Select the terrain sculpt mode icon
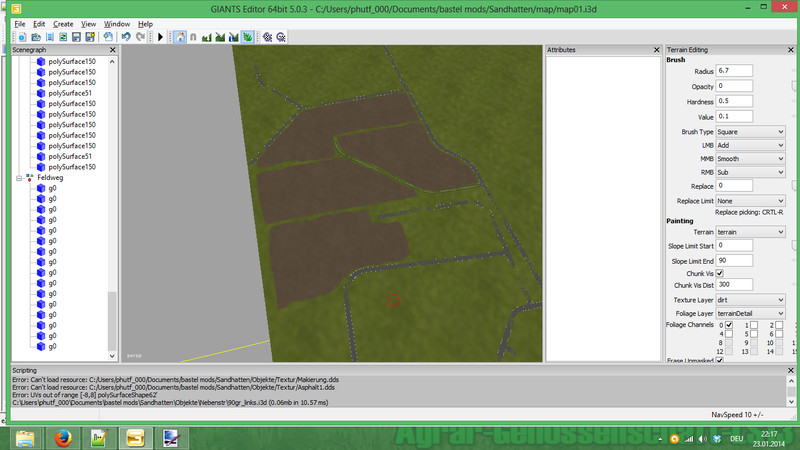Screen dimensions: 800x450 coord(207,37)
